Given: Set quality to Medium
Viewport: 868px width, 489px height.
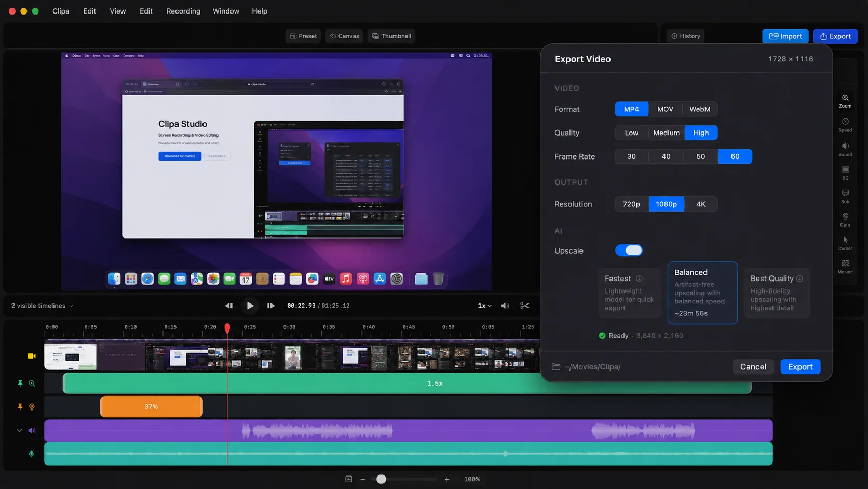Looking at the screenshot, I should tap(666, 133).
